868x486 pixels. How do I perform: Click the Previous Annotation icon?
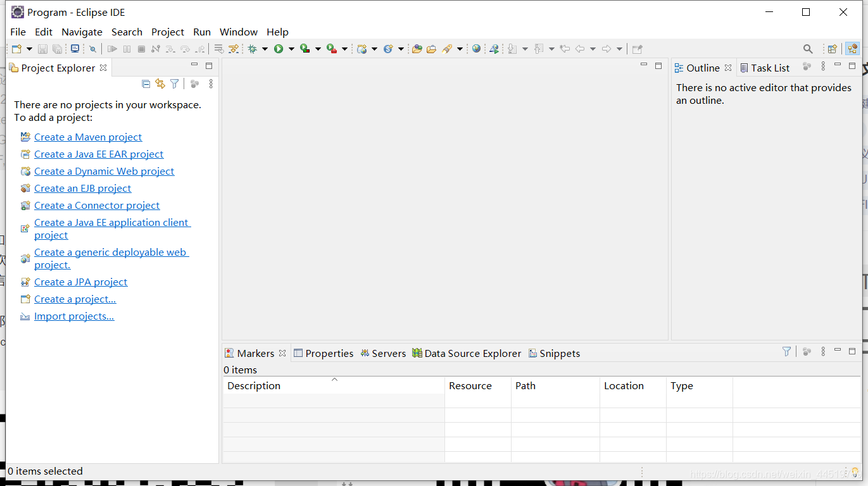(x=539, y=49)
